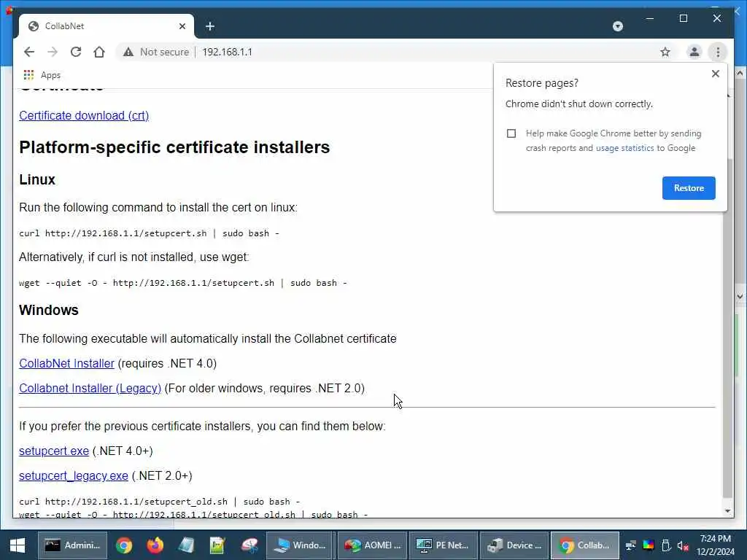Open the CollabNet Installer link
The height and width of the screenshot is (560, 747).
66,363
